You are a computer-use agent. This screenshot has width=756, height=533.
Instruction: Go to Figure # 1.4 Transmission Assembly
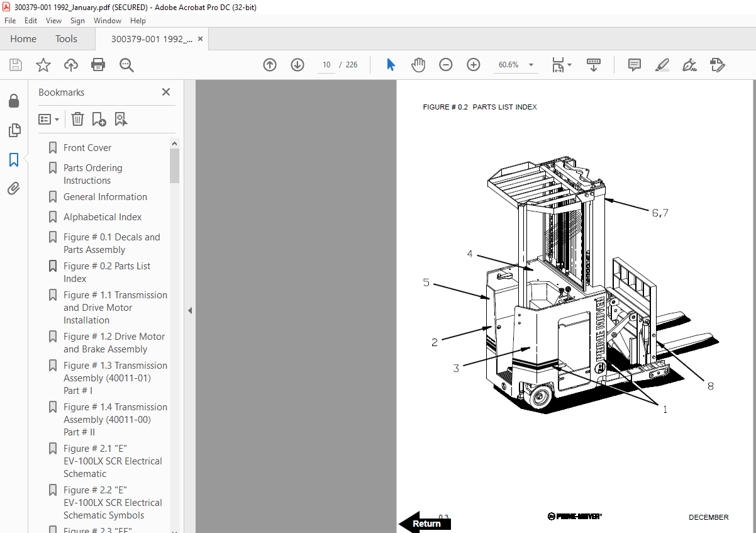click(x=115, y=420)
